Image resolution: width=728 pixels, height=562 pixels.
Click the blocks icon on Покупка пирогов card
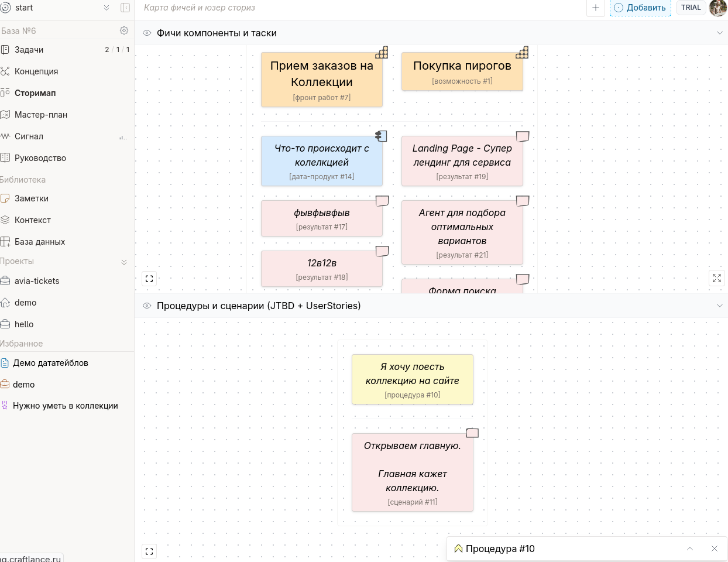tap(522, 53)
